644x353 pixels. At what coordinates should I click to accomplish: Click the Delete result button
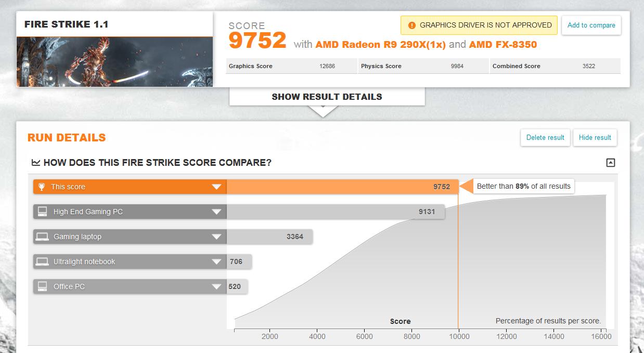point(545,138)
